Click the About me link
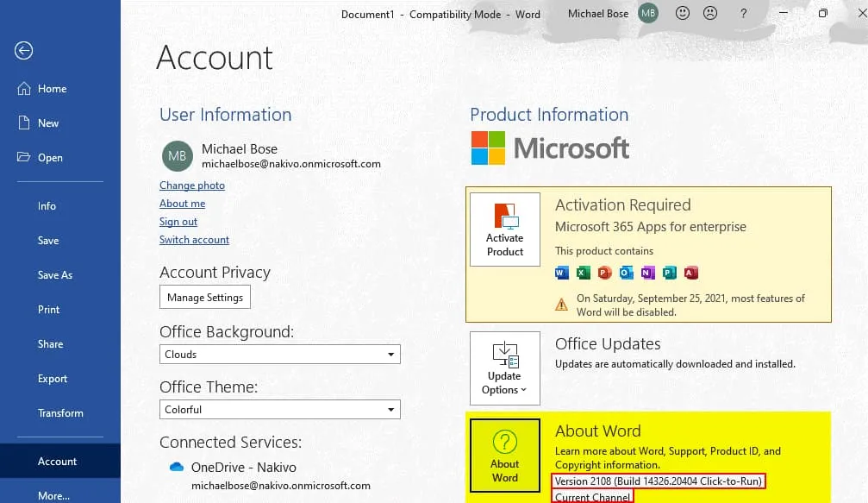868x503 pixels. click(x=182, y=204)
